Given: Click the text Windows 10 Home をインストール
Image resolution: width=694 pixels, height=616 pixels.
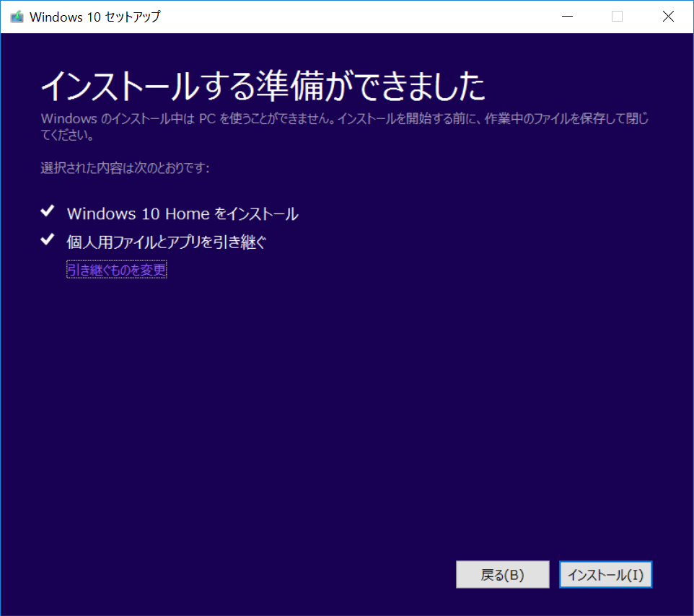Looking at the screenshot, I should click(183, 214).
